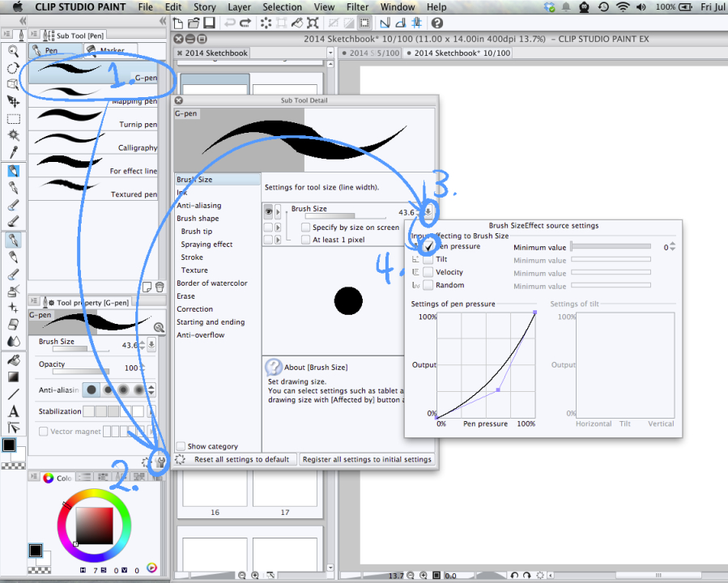This screenshot has height=583, width=728.
Task: Select Textured pen sub tool
Action: (93, 189)
